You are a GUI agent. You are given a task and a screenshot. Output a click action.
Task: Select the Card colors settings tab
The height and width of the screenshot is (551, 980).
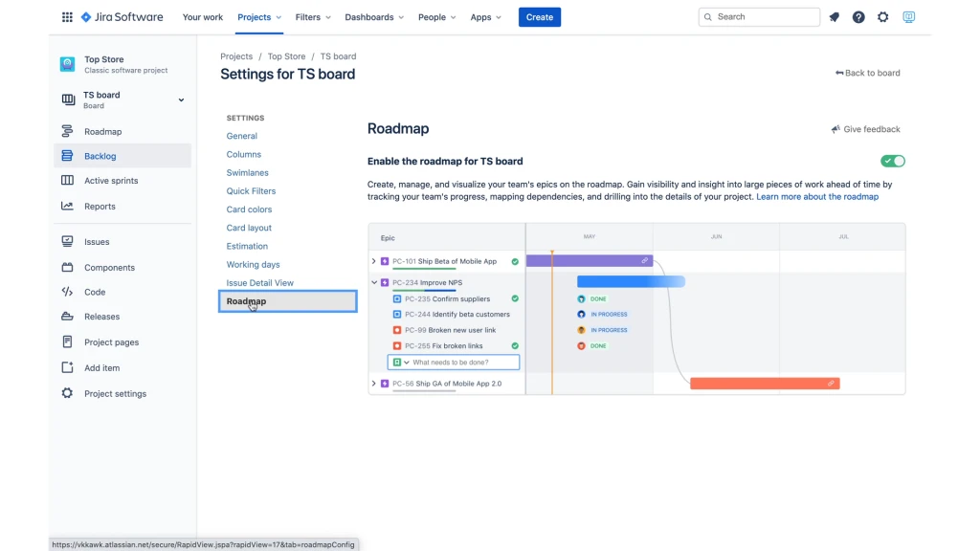[x=250, y=209]
